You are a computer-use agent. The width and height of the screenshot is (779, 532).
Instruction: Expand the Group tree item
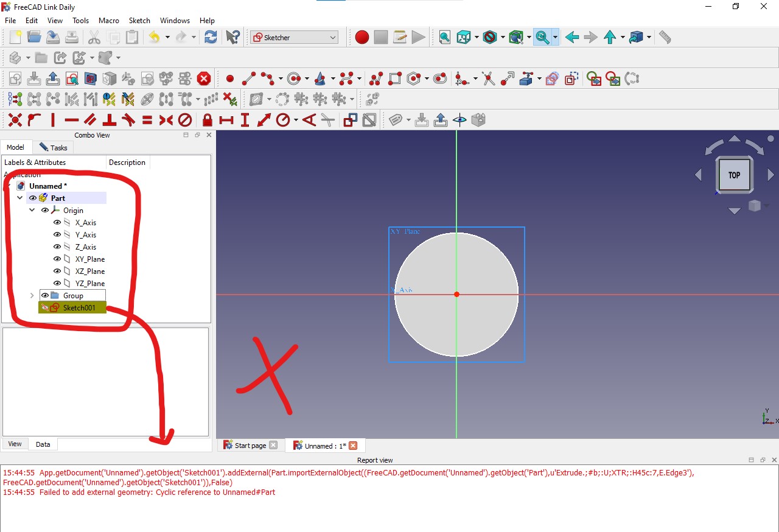pyautogui.click(x=32, y=295)
